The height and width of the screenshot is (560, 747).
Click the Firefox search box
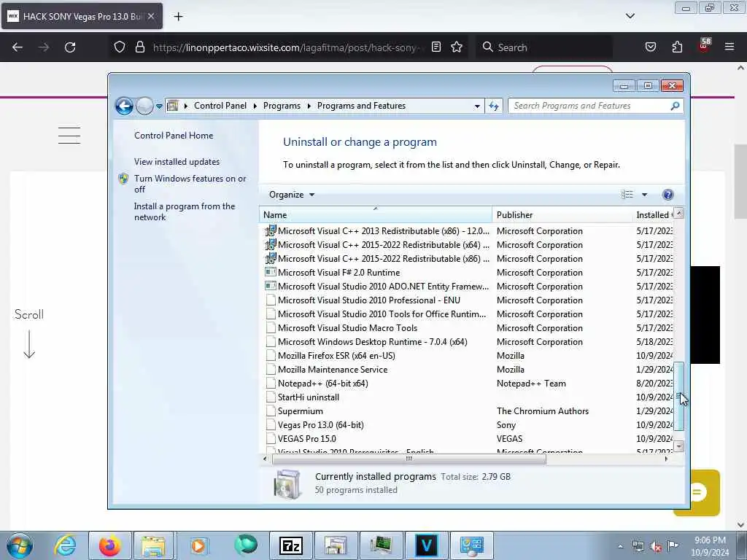[543, 47]
